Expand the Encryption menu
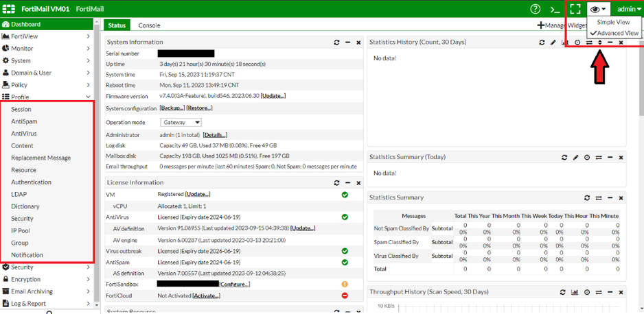Screen dimensions: 644x314 46,279
